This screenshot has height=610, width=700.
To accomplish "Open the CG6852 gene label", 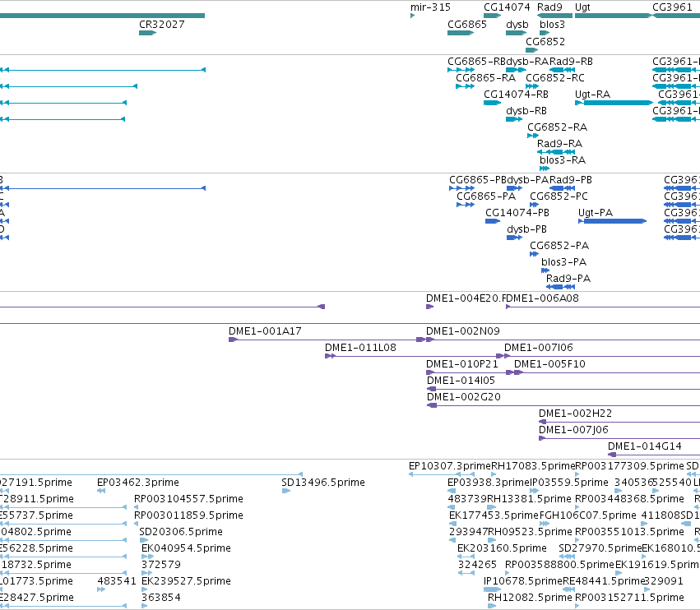I will coord(545,41).
